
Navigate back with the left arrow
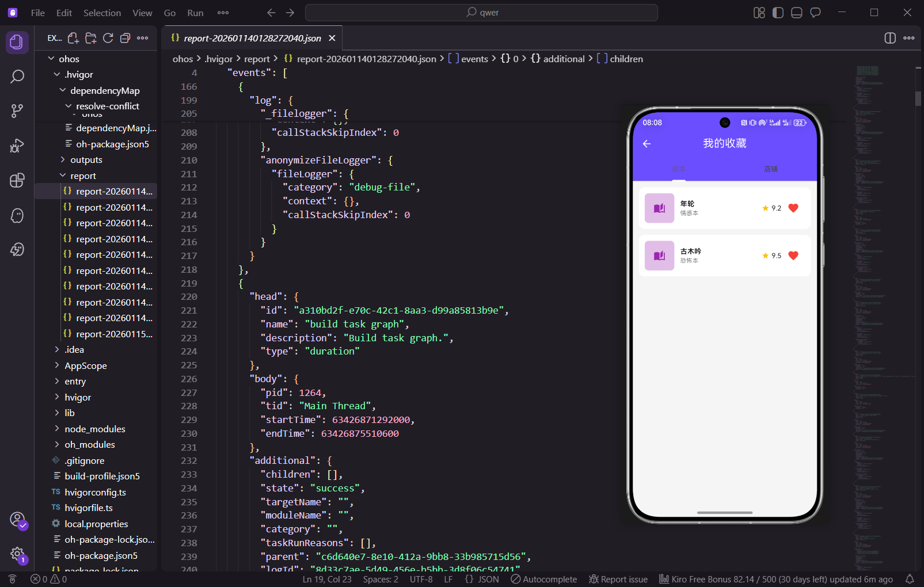click(x=271, y=13)
